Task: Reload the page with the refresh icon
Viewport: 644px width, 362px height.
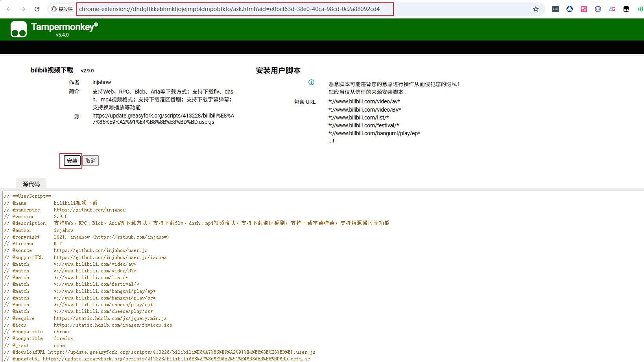Action: [x=37, y=9]
